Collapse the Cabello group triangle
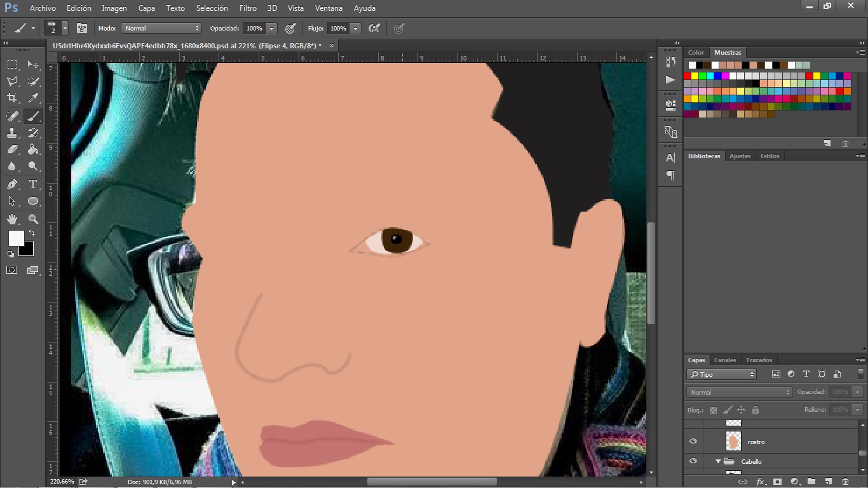 pyautogui.click(x=719, y=461)
